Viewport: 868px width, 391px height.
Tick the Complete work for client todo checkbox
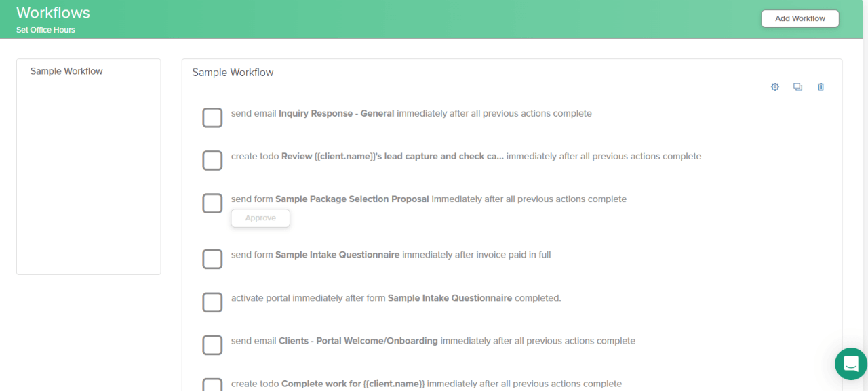212,385
